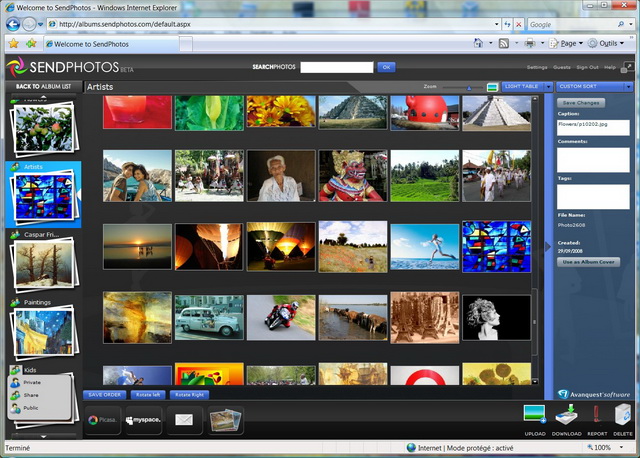Share photos to Picasa
The height and width of the screenshot is (458, 640).
[x=101, y=420]
